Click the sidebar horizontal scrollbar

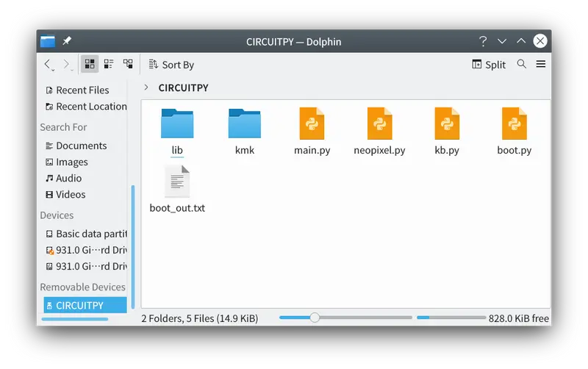(75, 319)
